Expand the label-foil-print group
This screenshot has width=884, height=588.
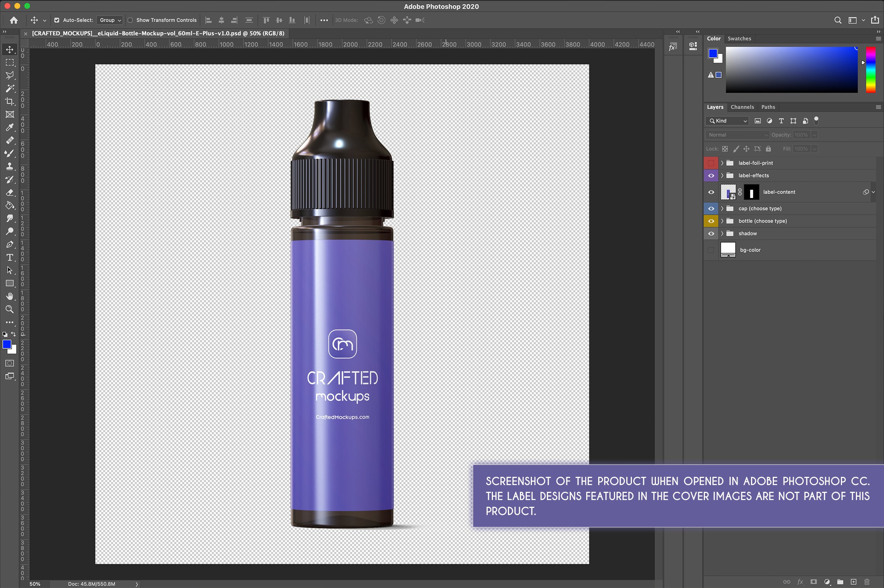tap(722, 163)
